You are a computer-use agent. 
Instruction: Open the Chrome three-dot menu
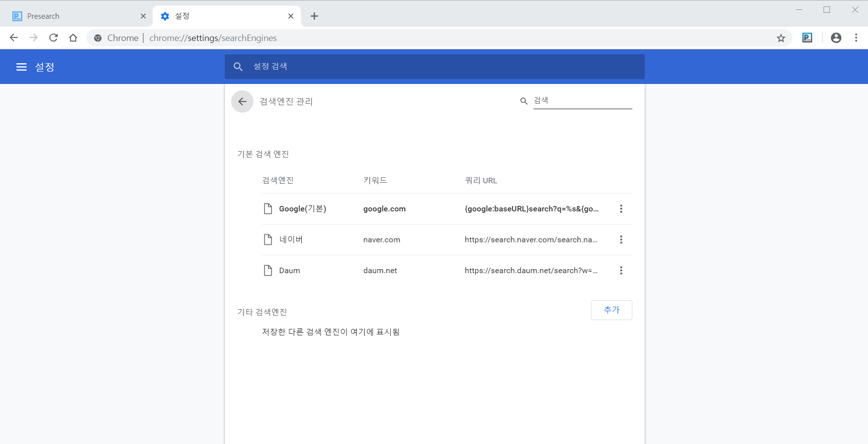pos(856,38)
